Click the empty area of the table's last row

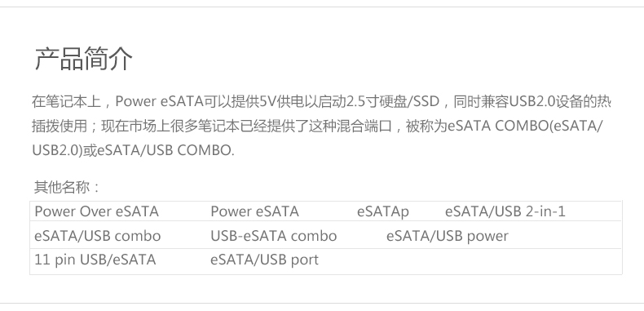click(468, 261)
